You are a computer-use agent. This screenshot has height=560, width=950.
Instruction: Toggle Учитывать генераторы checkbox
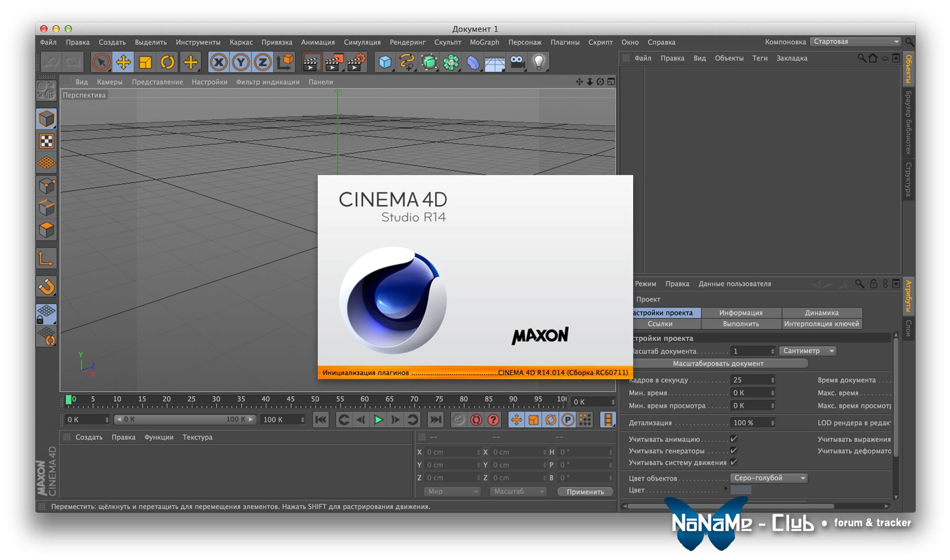point(733,451)
